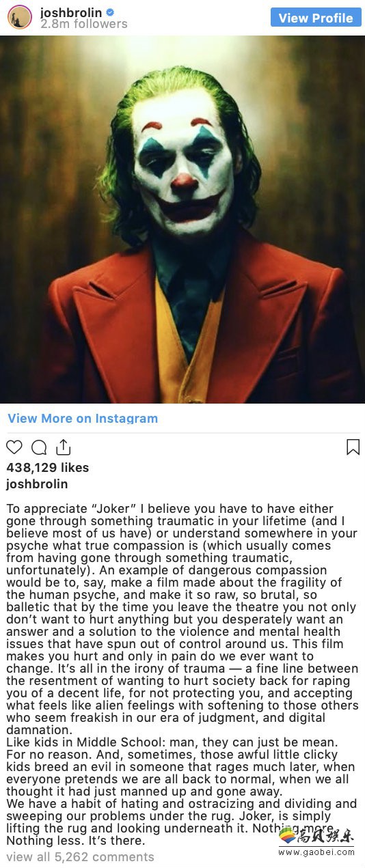365x868 pixels.
Task: Click the 2.8m followers text
Action: 83,24
